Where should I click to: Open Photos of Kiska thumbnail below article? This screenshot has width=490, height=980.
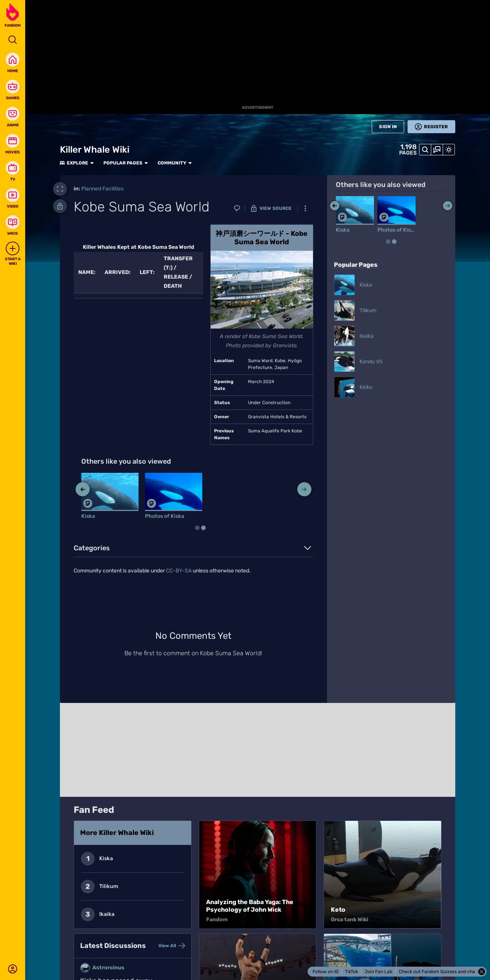pos(174,492)
